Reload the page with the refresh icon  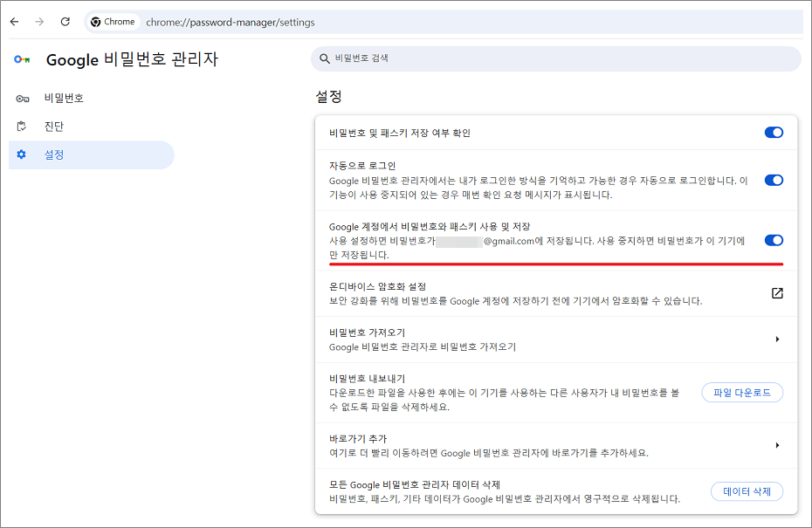[x=65, y=22]
